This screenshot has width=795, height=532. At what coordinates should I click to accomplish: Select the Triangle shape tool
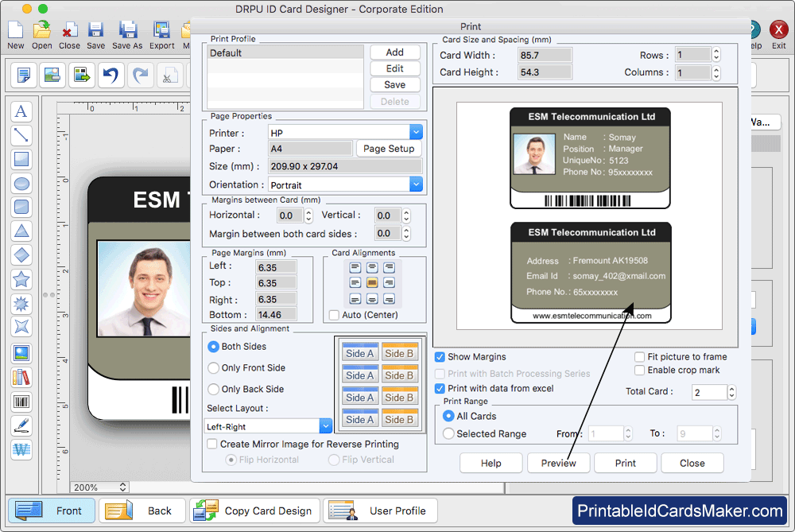[x=21, y=231]
